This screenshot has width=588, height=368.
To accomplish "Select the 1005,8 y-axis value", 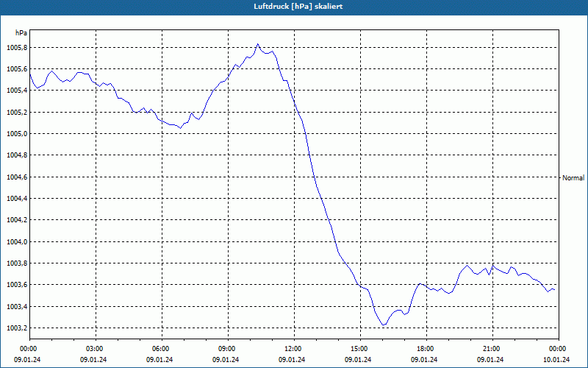I will (x=17, y=48).
